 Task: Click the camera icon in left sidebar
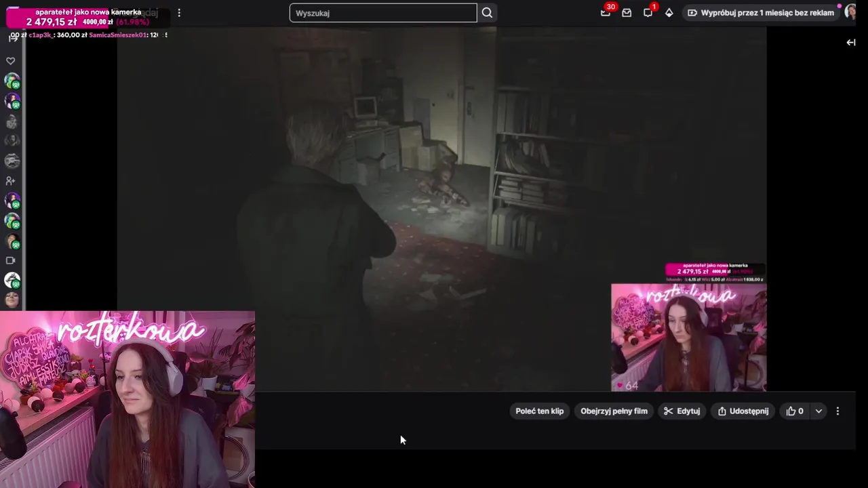(11, 260)
